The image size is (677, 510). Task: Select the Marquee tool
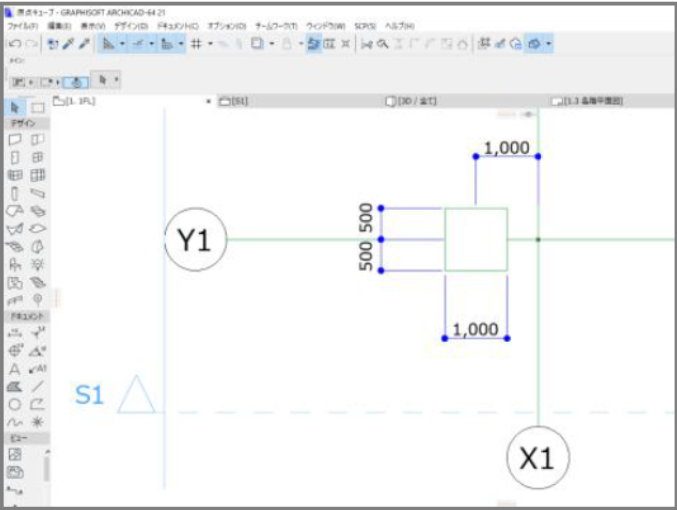coord(38,108)
